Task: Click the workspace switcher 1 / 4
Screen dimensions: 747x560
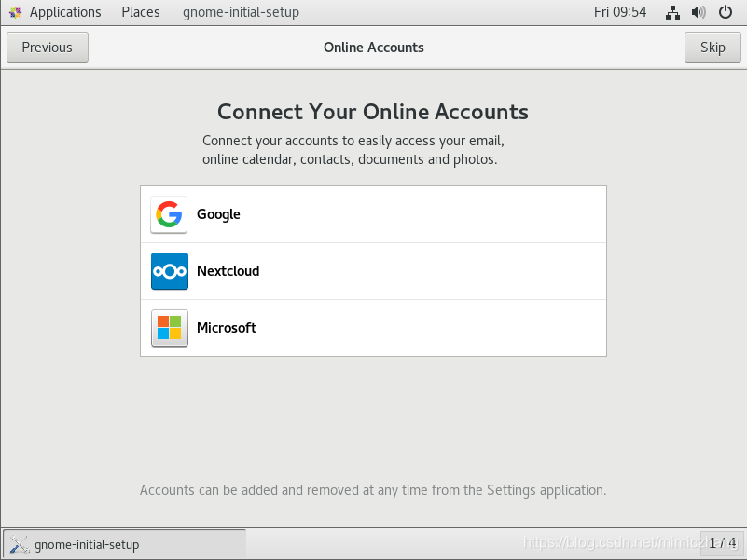Action: (x=722, y=543)
